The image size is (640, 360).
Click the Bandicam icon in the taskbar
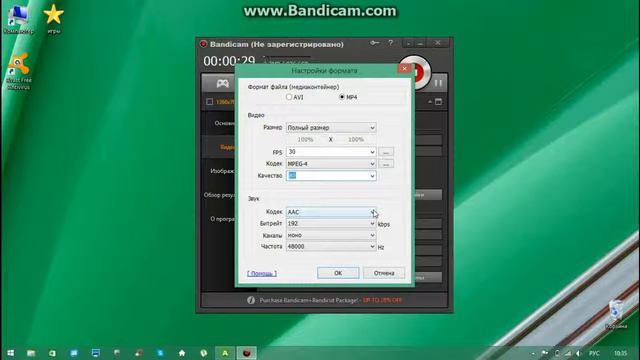click(x=247, y=353)
